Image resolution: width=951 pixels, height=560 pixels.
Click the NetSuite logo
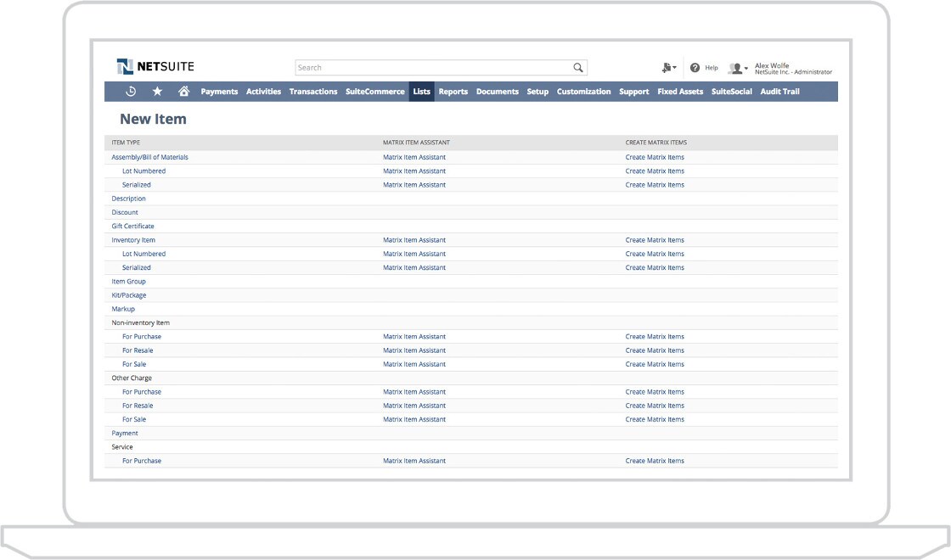point(155,67)
